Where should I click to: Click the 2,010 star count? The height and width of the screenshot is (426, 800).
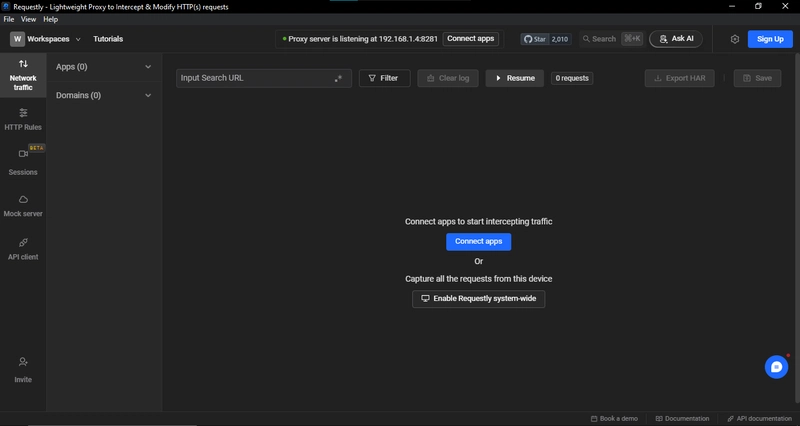[560, 39]
